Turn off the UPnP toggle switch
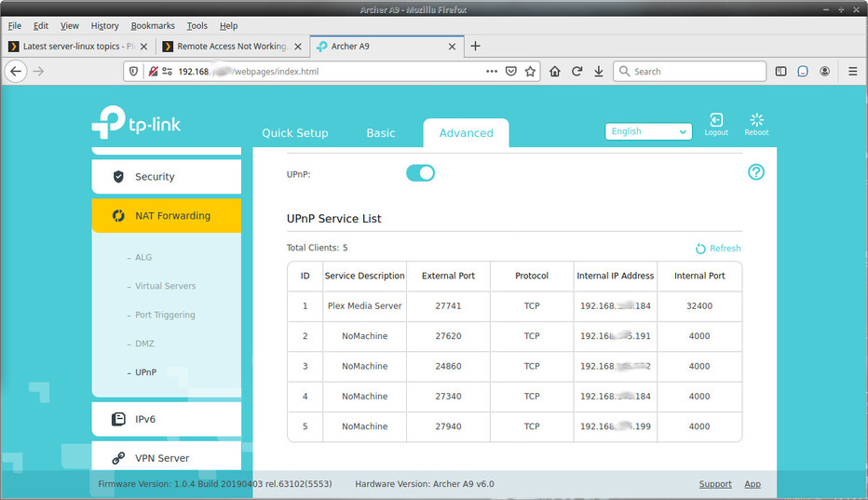The height and width of the screenshot is (500, 868). tap(420, 173)
